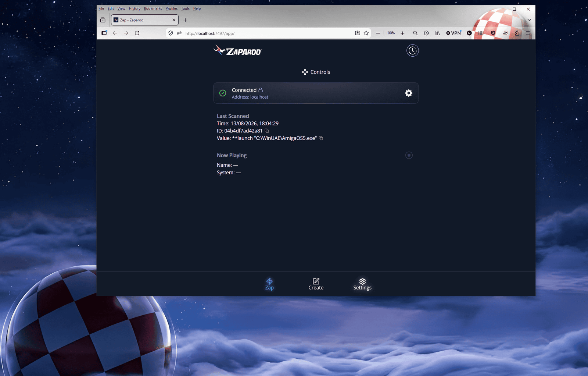
Task: Switch to the Create tab
Action: [x=316, y=284]
